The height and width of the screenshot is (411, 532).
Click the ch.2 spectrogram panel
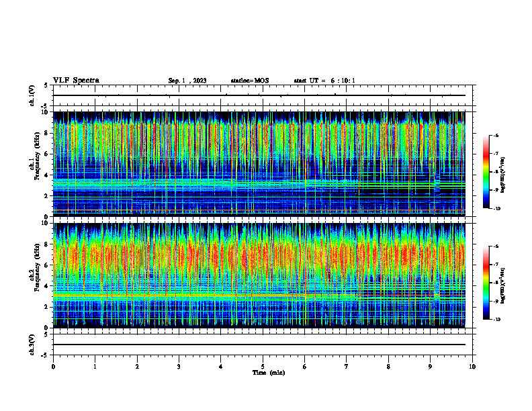tap(259, 275)
